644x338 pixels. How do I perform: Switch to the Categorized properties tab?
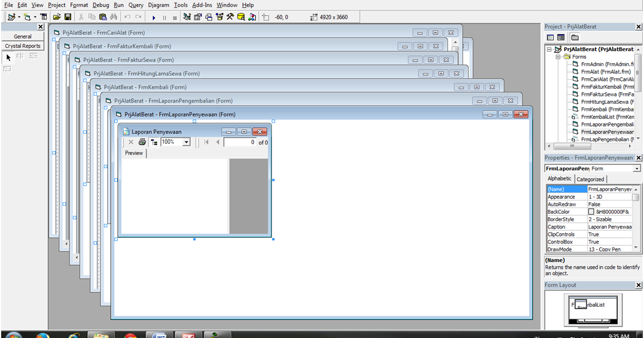pyautogui.click(x=592, y=179)
